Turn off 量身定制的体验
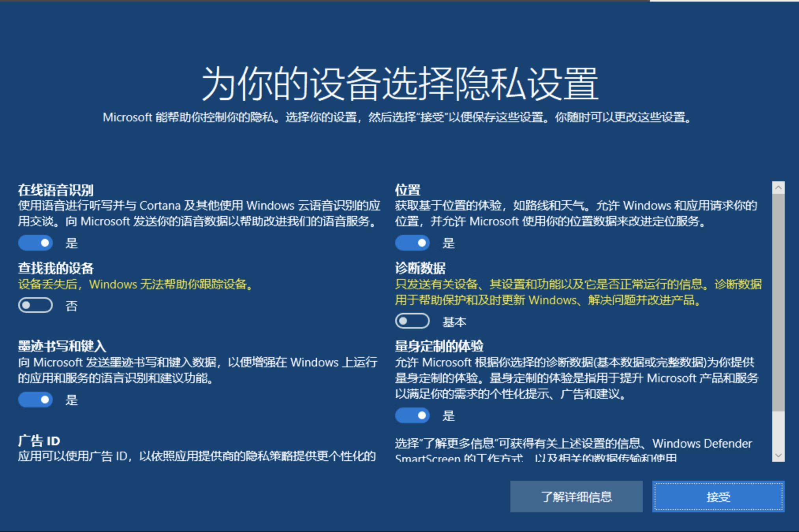This screenshot has width=799, height=532. (x=413, y=415)
